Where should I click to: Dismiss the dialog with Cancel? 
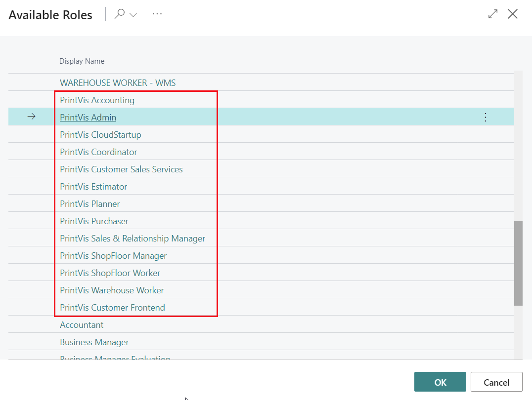[496, 382]
